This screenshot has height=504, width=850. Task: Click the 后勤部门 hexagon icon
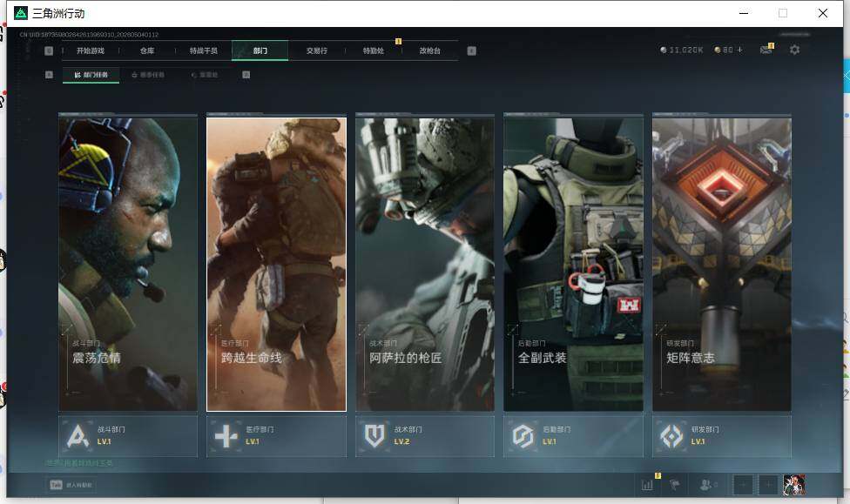[523, 436]
